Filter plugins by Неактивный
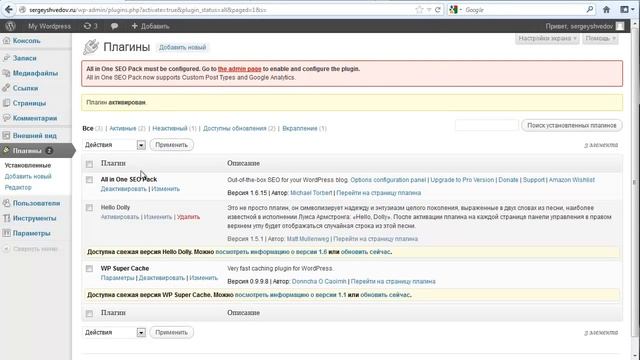This screenshot has width=640, height=360. 170,128
